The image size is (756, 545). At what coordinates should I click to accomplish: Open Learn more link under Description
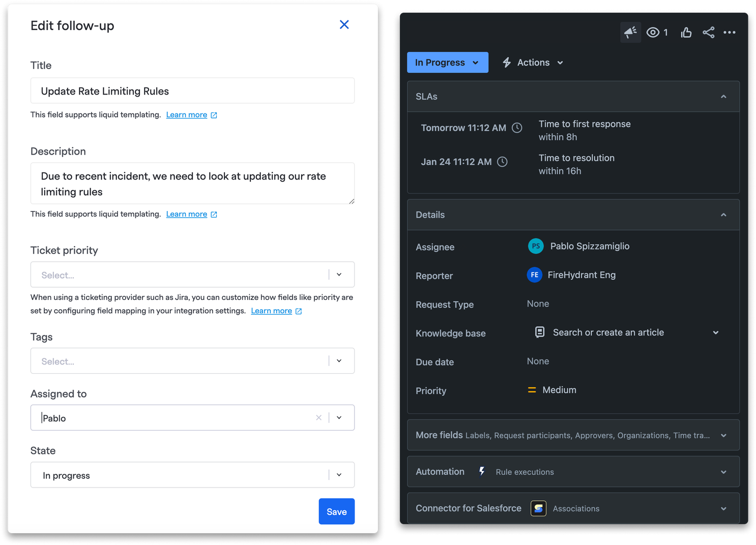(x=191, y=214)
